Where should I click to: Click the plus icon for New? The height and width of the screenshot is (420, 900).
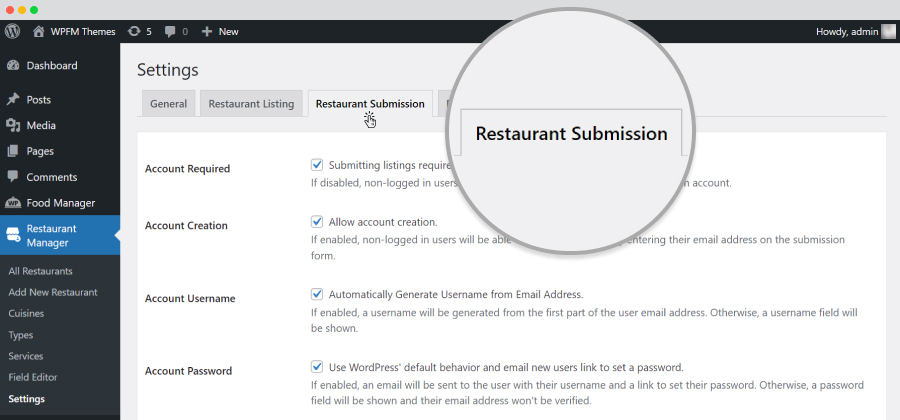tap(207, 32)
